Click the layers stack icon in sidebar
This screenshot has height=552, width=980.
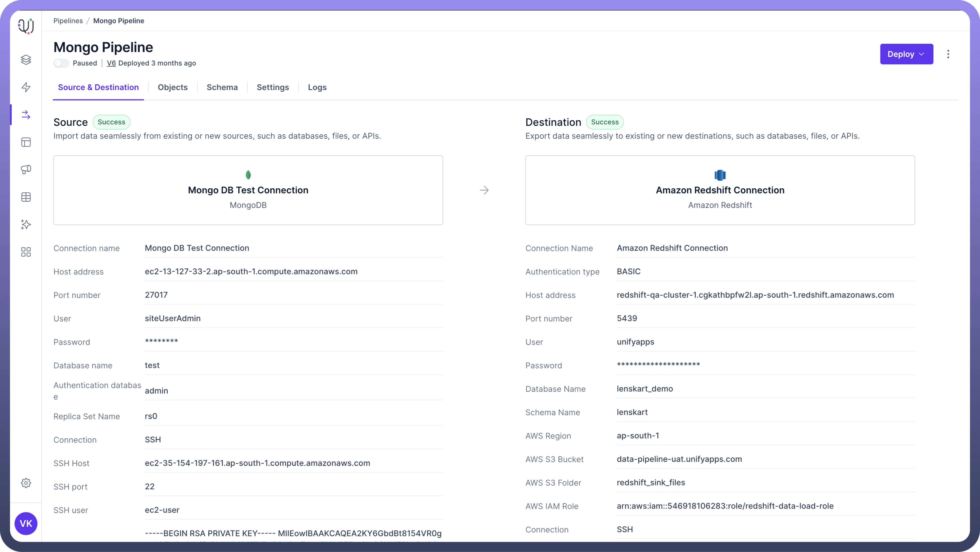pyautogui.click(x=26, y=60)
